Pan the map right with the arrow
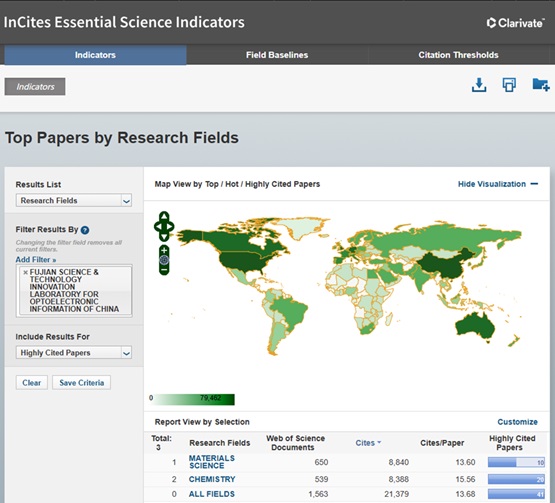Image resolution: width=555 pixels, height=503 pixels. pos(170,227)
